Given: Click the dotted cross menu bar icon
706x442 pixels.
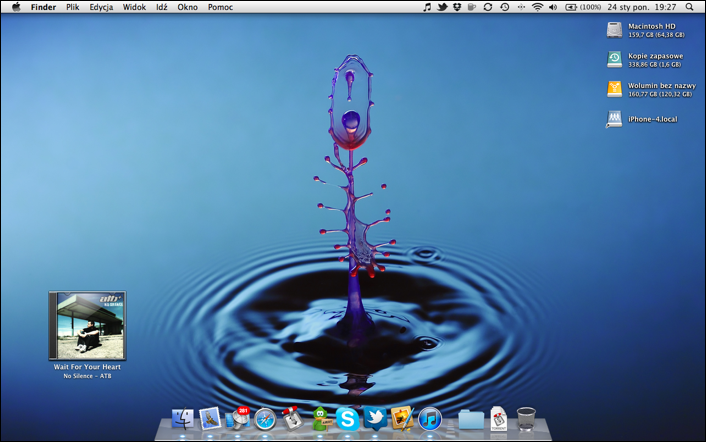Looking at the screenshot, I should (x=521, y=7).
